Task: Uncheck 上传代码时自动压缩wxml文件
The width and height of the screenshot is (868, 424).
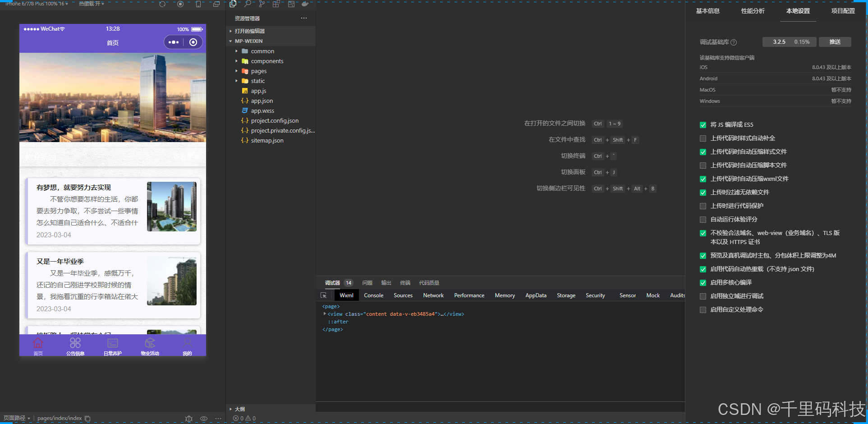Action: tap(703, 179)
